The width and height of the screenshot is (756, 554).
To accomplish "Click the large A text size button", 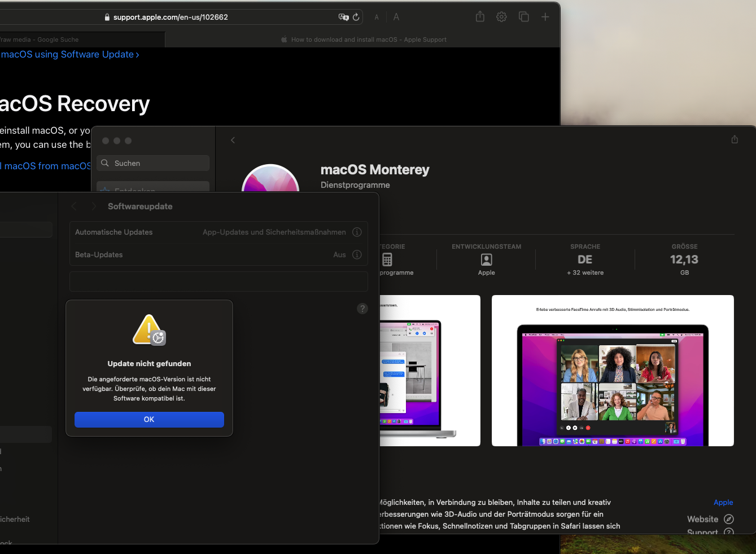I will [x=396, y=17].
